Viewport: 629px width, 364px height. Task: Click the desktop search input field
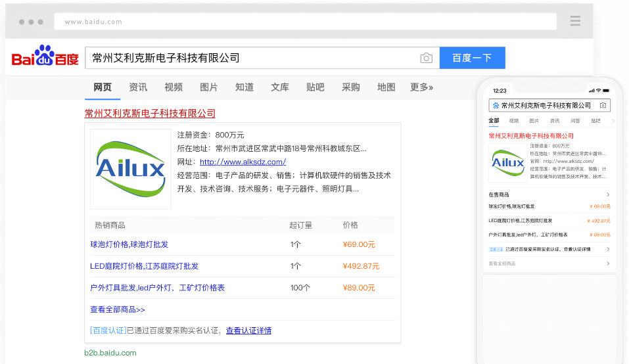250,58
